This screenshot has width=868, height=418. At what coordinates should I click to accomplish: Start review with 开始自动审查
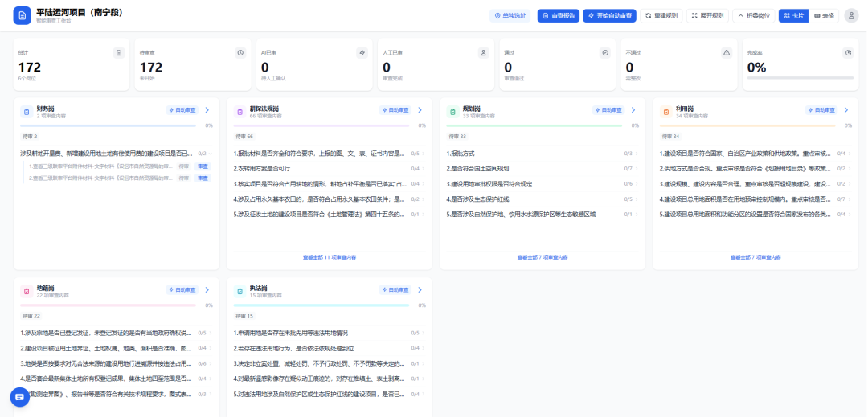pyautogui.click(x=609, y=15)
